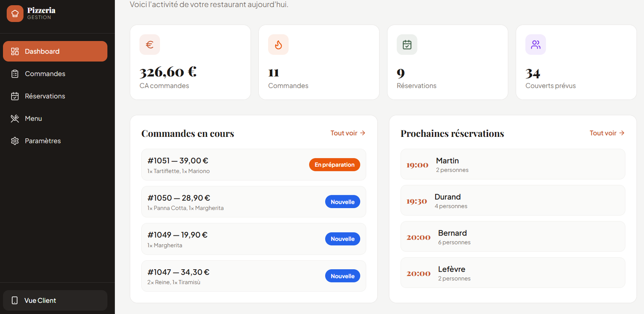Select Menu in the sidebar
This screenshot has height=314, width=644.
click(x=55, y=118)
